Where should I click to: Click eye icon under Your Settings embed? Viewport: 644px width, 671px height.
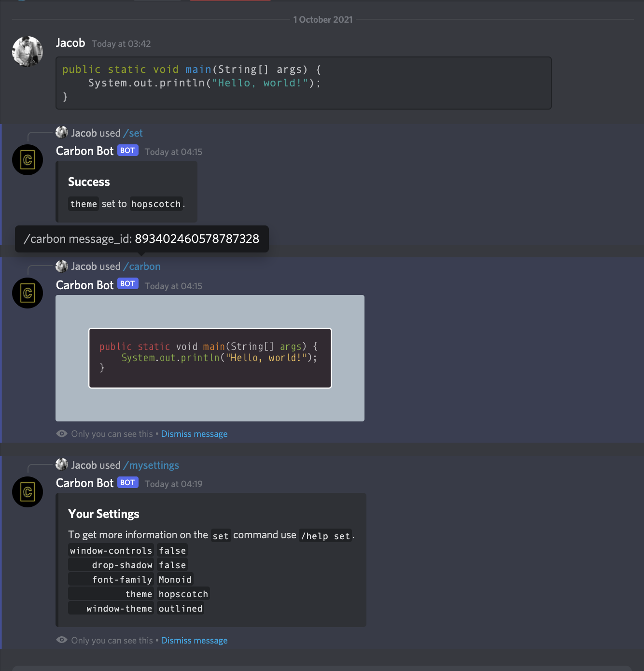62,640
